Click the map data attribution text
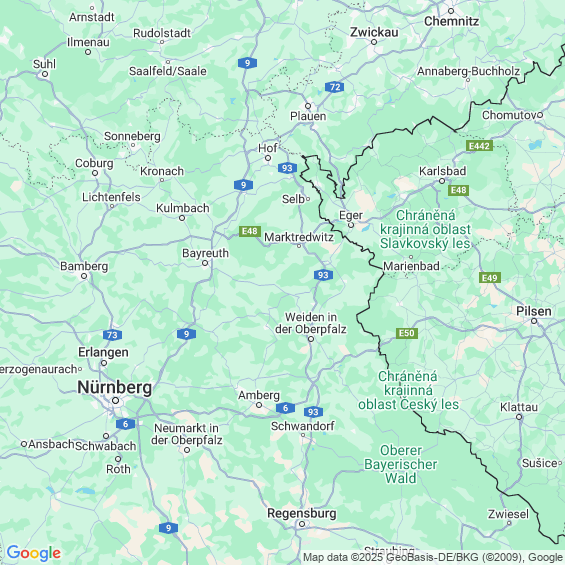The height and width of the screenshot is (565, 565). click(433, 557)
